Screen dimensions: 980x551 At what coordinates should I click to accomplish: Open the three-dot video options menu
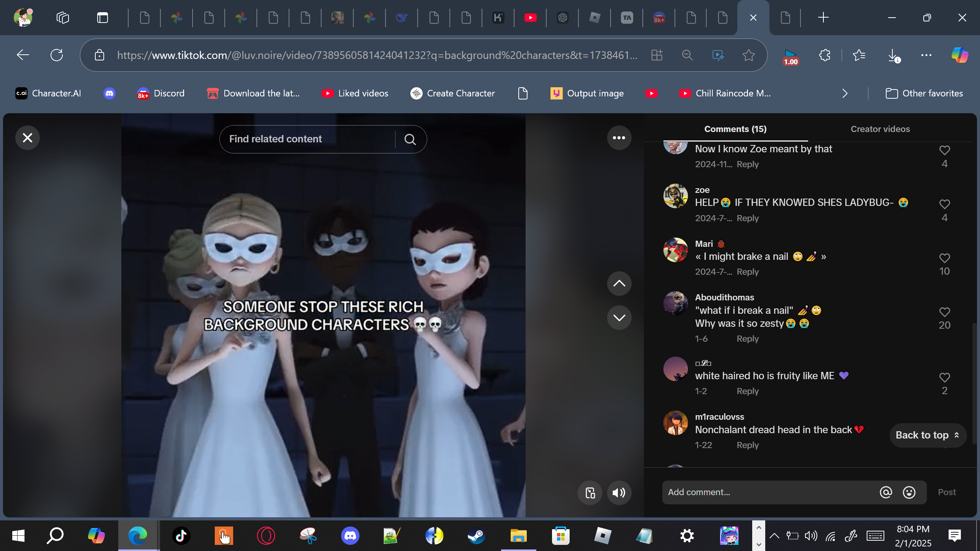(x=619, y=138)
